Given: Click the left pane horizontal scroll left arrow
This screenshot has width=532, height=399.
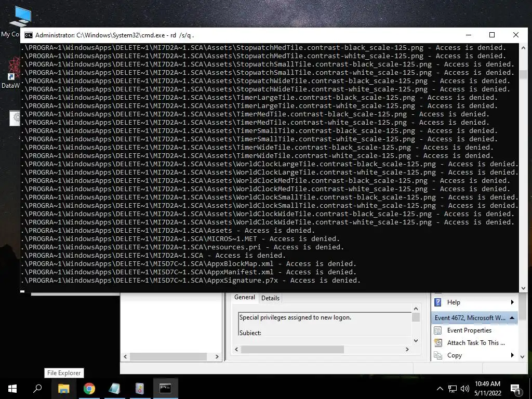Looking at the screenshot, I should pos(126,356).
